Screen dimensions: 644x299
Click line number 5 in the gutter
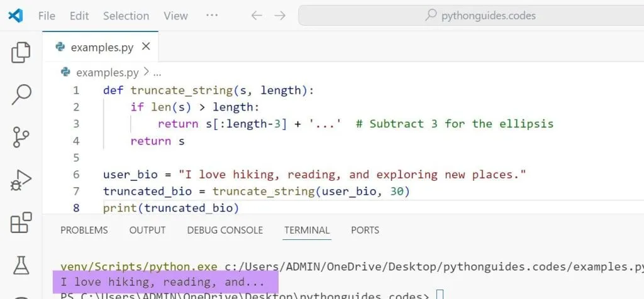(76, 158)
